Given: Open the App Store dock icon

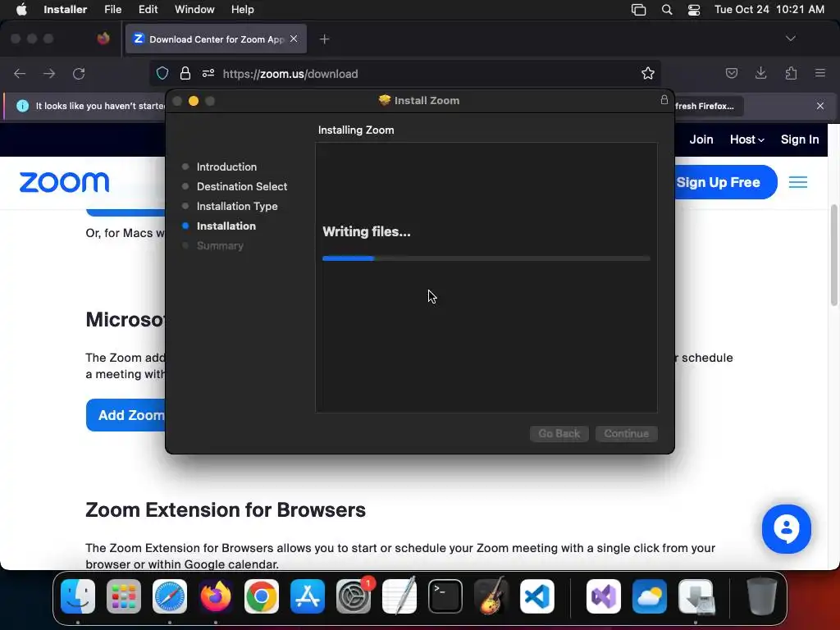Looking at the screenshot, I should pyautogui.click(x=308, y=596).
